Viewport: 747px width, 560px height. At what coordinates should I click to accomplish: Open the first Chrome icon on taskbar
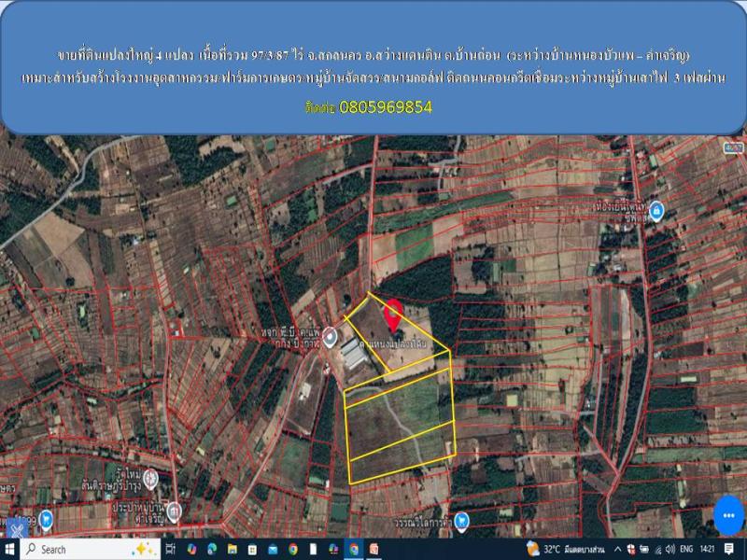293,549
